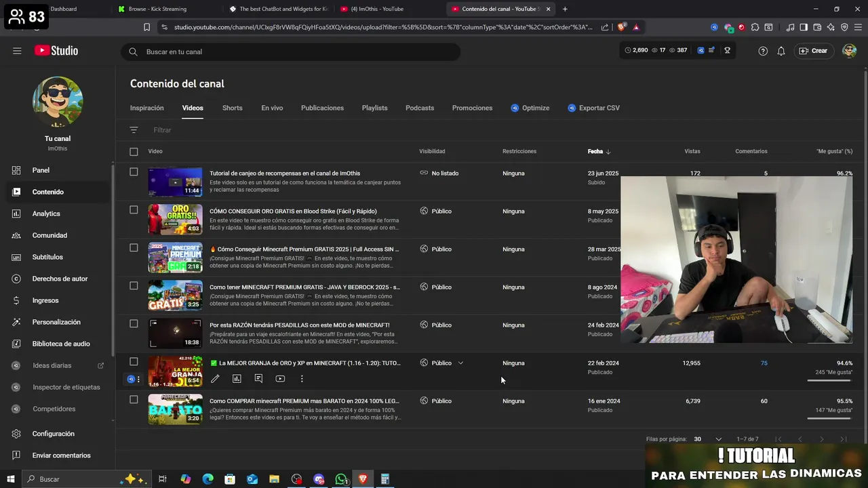Image resolution: width=868 pixels, height=488 pixels.
Task: Tick the select-all checkbox in the table header
Action: [x=134, y=152]
